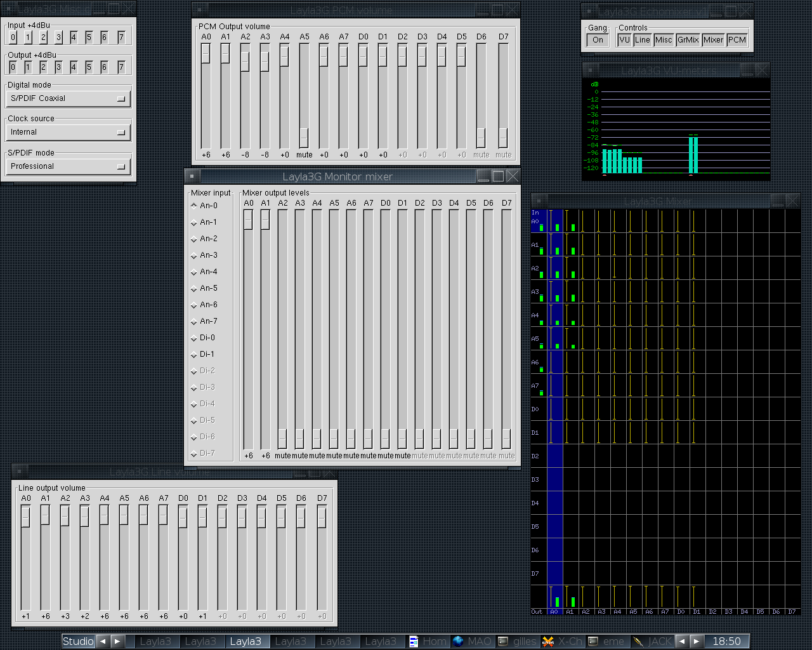
Task: Click the JACK taskbar icon
Action: [x=638, y=641]
